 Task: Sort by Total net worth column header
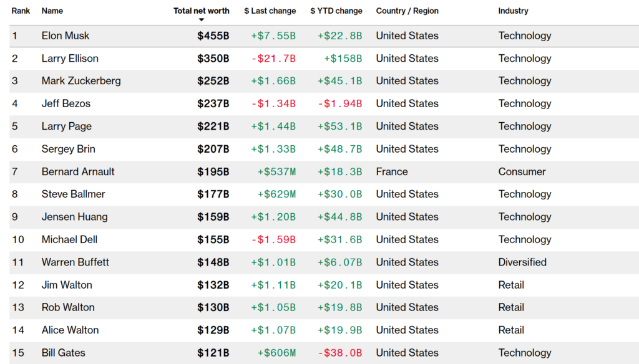201,11
